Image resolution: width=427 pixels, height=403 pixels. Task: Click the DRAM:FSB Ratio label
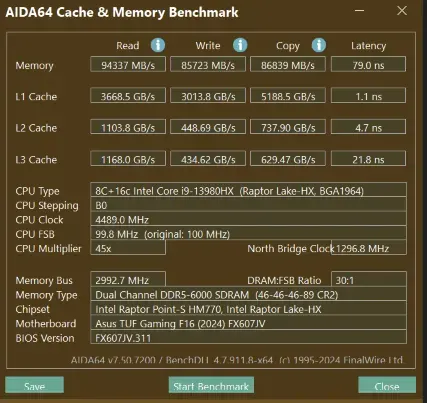click(284, 280)
